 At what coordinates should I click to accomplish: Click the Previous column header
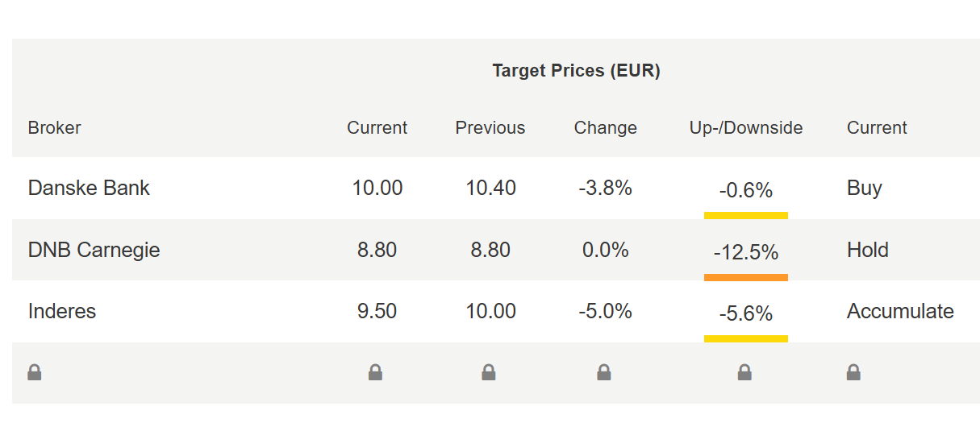[x=490, y=127]
